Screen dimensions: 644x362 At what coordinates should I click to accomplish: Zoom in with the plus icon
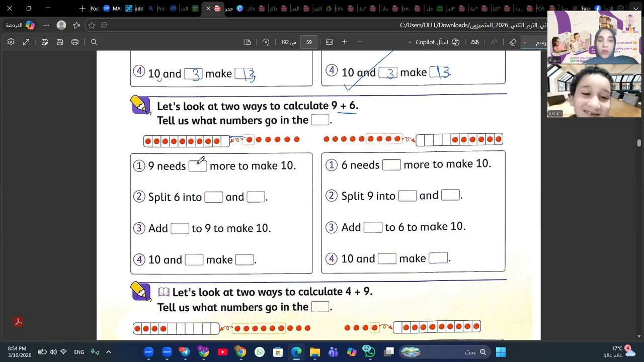click(345, 42)
